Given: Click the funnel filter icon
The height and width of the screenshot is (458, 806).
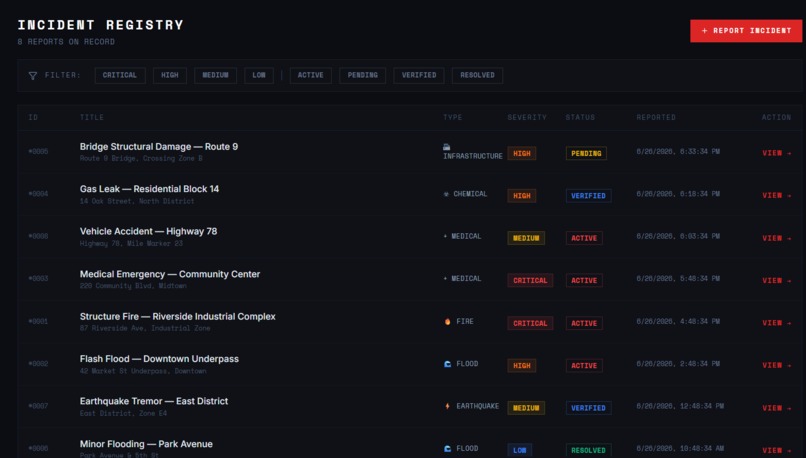Looking at the screenshot, I should tap(32, 76).
